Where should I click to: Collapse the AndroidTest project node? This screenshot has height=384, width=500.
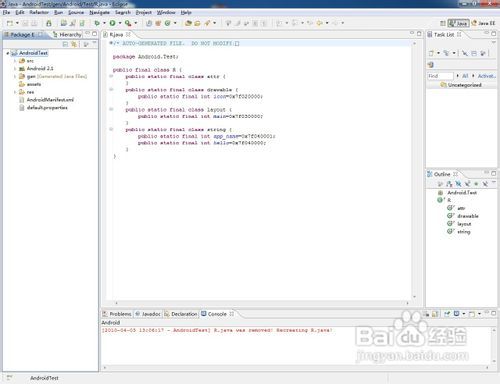[x=7, y=53]
